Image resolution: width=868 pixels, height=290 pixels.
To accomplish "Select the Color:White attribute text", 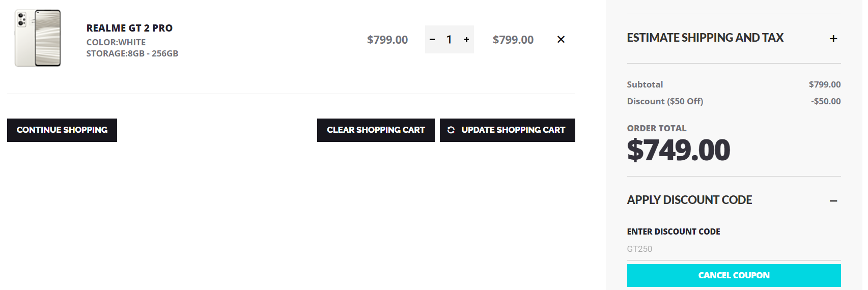I will click(x=116, y=42).
